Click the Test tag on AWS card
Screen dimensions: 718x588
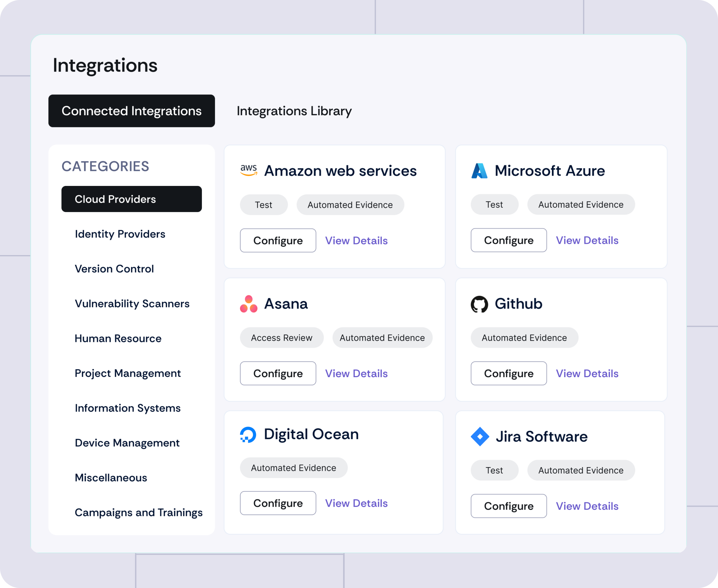tap(264, 205)
